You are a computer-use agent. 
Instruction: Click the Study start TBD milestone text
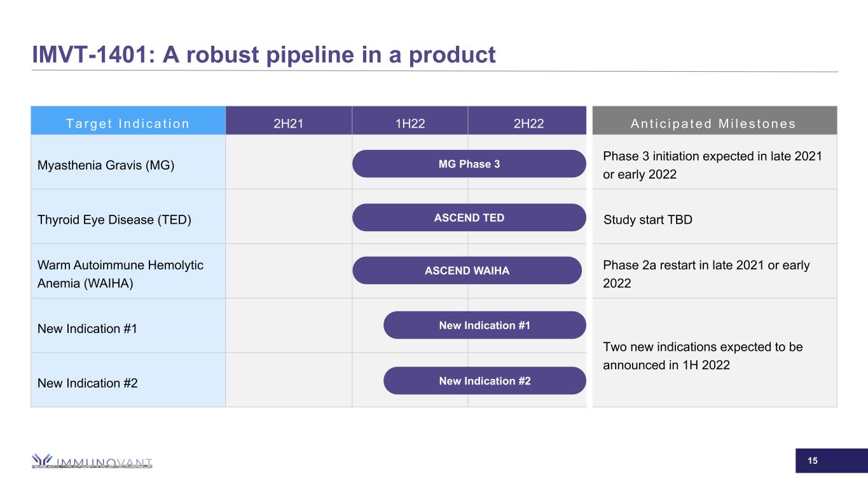[x=647, y=220]
